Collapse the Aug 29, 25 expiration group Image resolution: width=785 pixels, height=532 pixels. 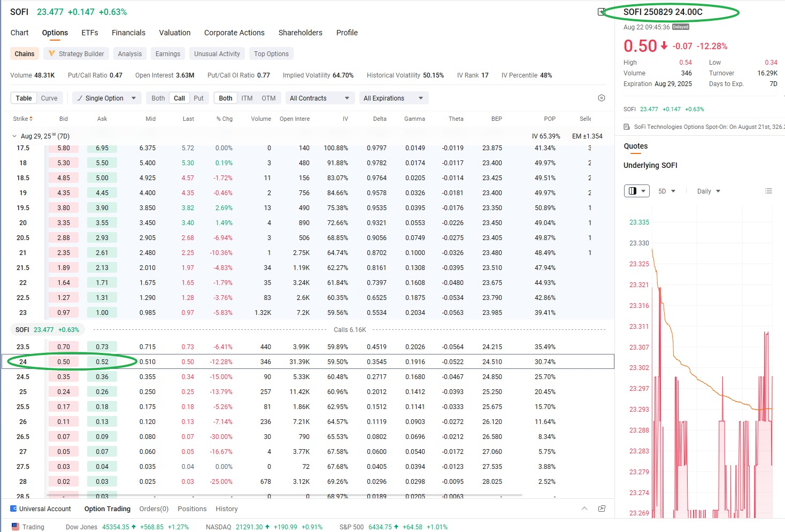(14, 136)
